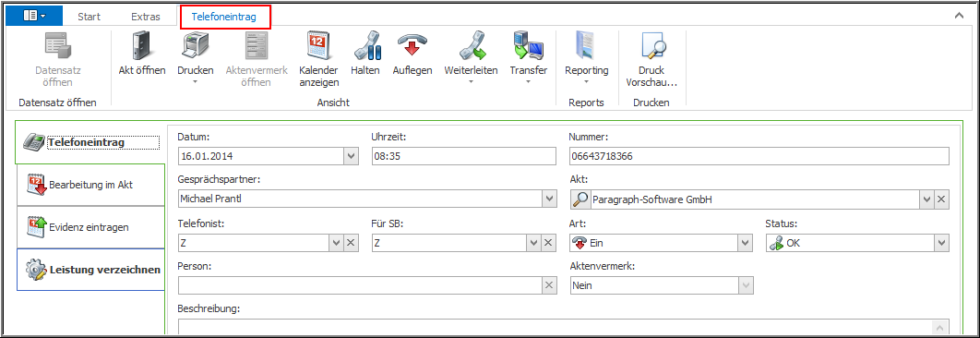Show calendar via Kalender anzeigen
The height and width of the screenshot is (338, 980).
318,59
